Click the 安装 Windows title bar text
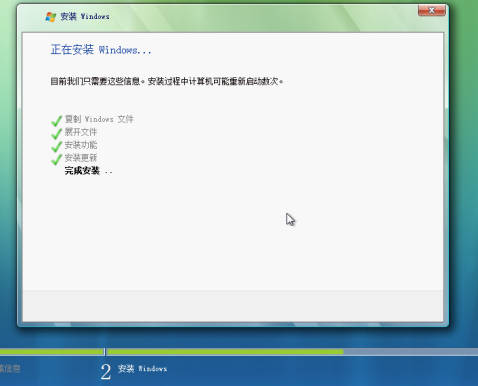478x386 pixels. [x=85, y=16]
